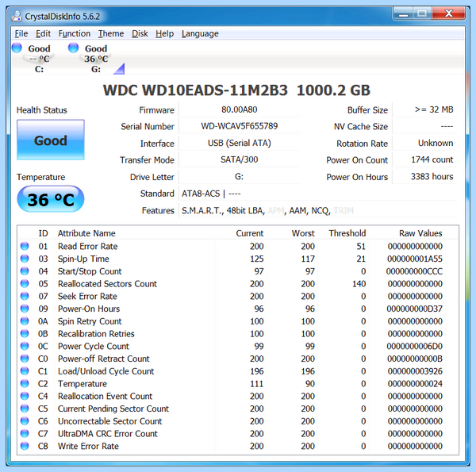Open the Theme menu
The height and width of the screenshot is (472, 476).
click(111, 33)
